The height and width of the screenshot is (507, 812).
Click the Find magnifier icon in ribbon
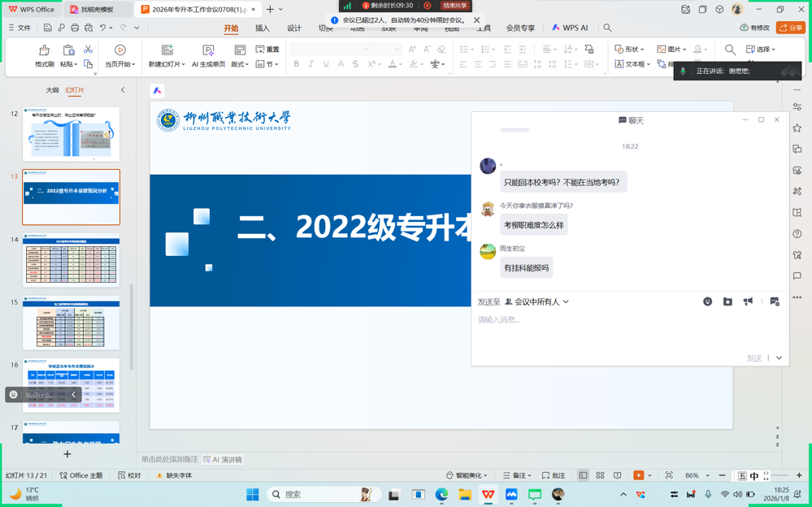tap(730, 50)
